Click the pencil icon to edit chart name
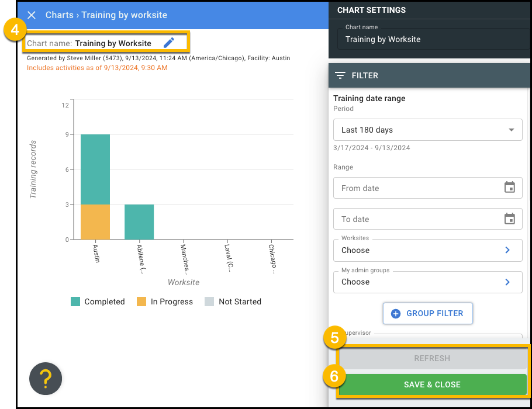 pos(169,43)
